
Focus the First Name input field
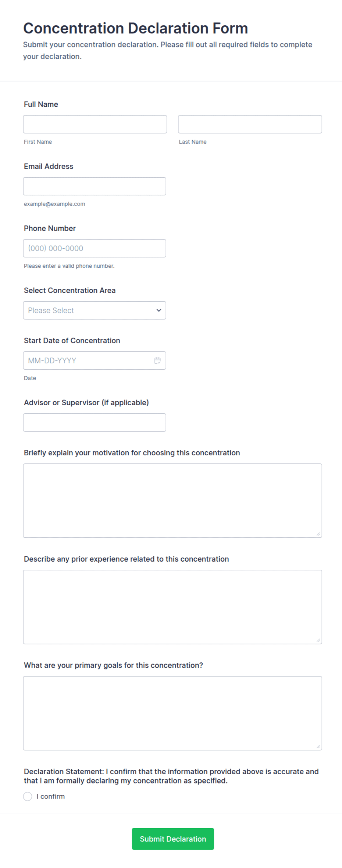95,124
